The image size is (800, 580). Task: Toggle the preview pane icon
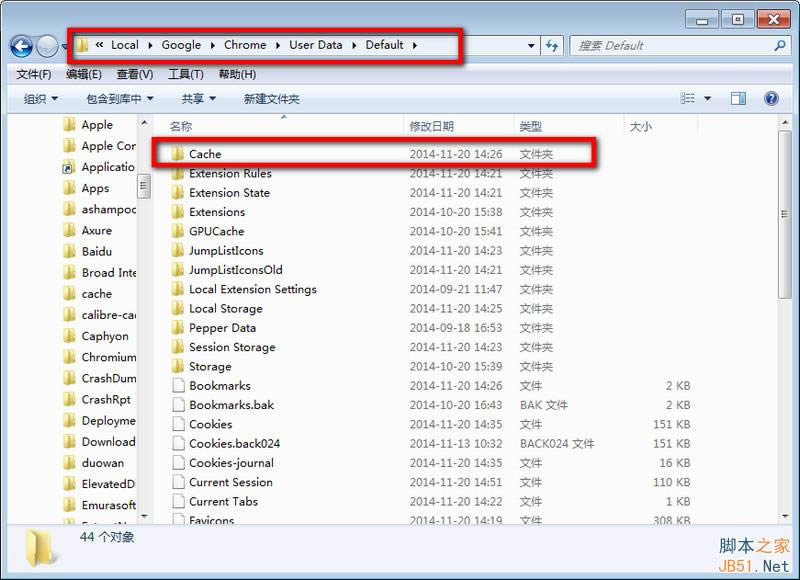tap(738, 98)
